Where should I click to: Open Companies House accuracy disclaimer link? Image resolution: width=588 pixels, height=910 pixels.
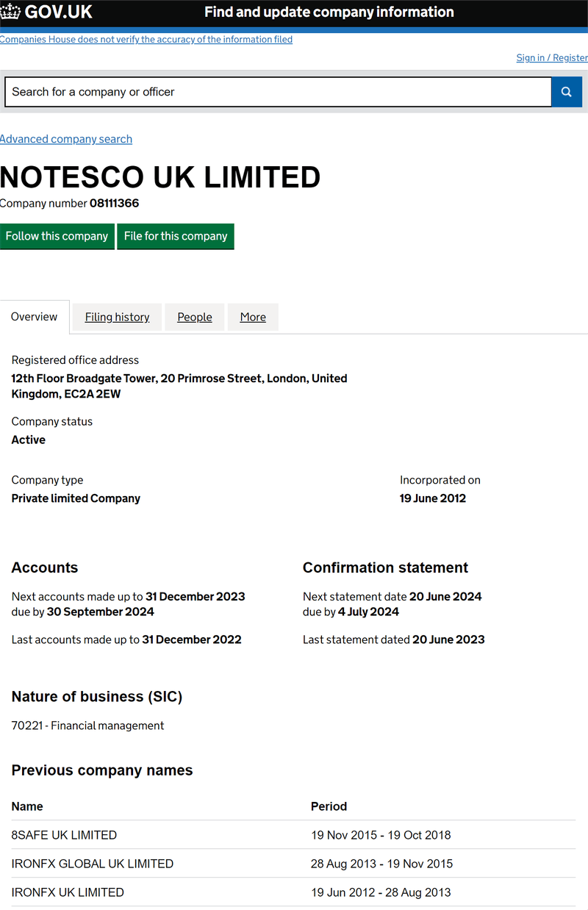point(146,40)
